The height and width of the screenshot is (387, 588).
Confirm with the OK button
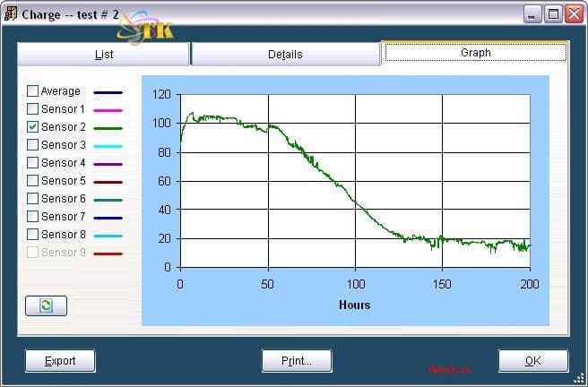(532, 361)
